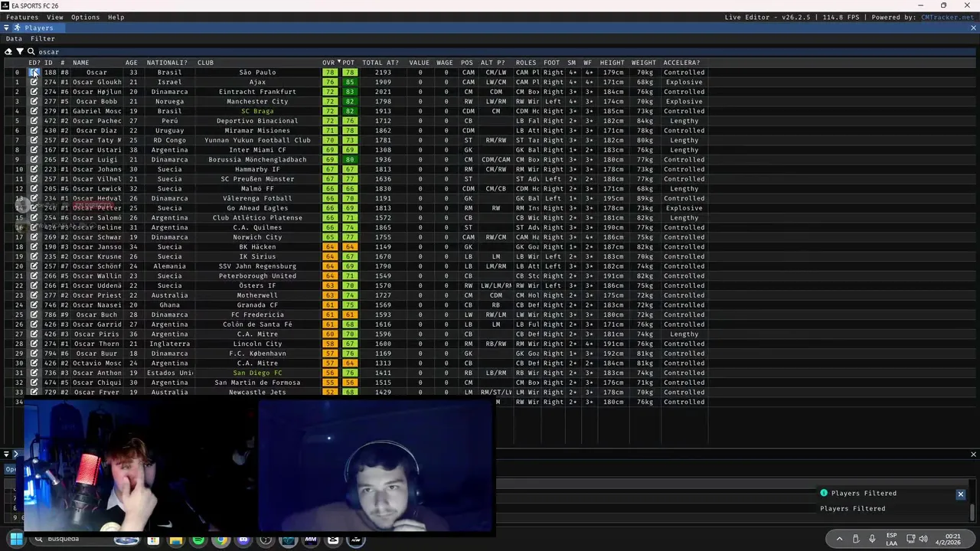Open the edit icon for Oscar Taty
This screenshot has width=980, height=551.
[34, 140]
